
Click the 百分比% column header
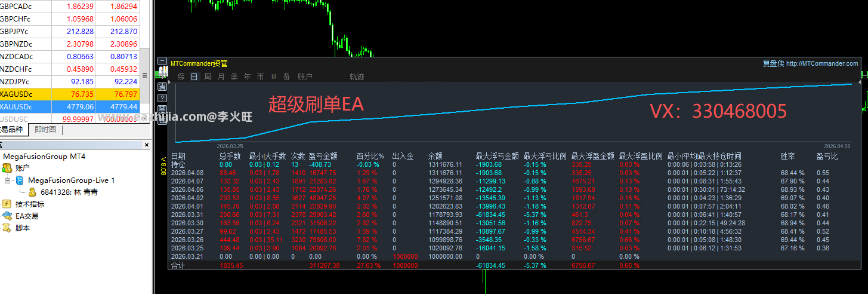[x=370, y=156]
